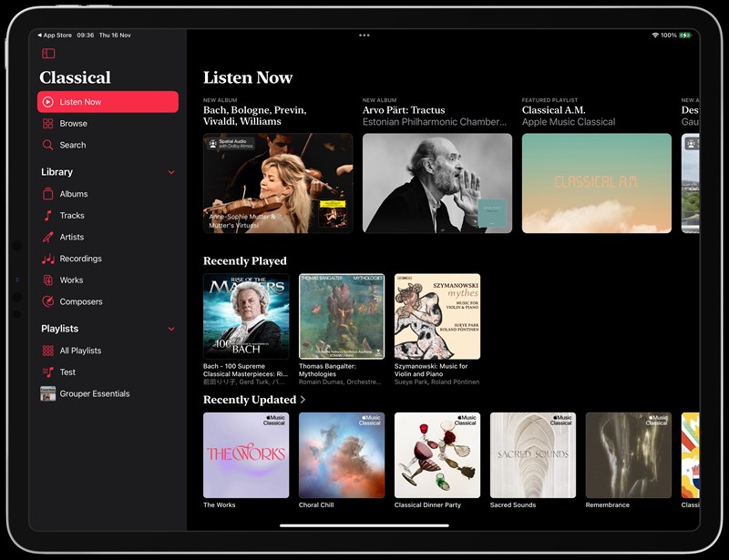The image size is (729, 560).
Task: Return to App Store via back link
Action: pos(56,36)
